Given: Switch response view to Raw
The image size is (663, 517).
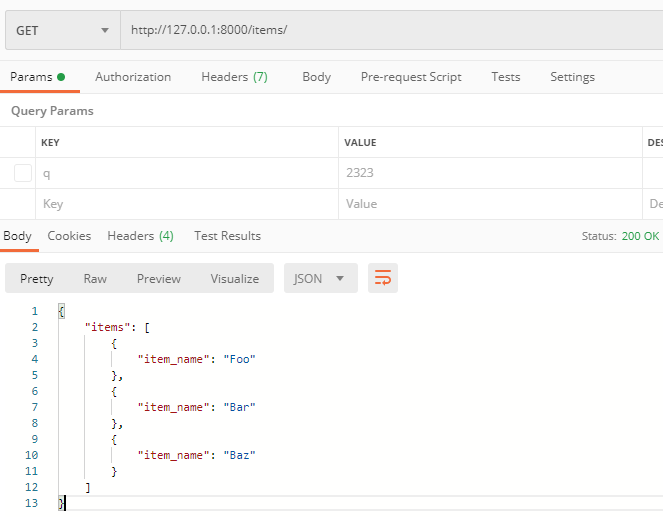Looking at the screenshot, I should [95, 279].
